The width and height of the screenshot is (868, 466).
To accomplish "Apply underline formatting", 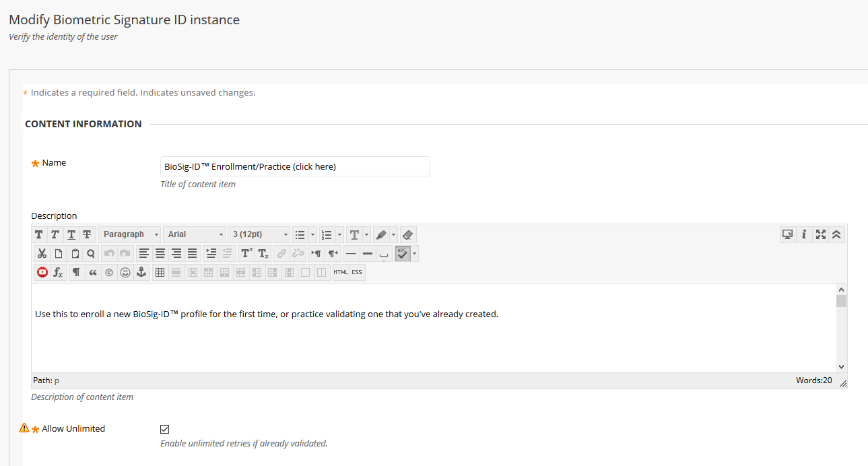I will 71,234.
